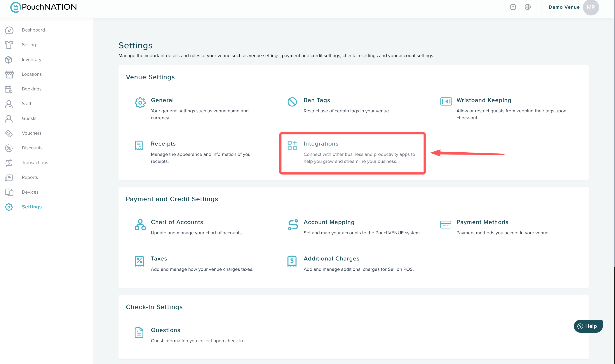Open Ban Tags settings
615x364 pixels.
tap(317, 100)
